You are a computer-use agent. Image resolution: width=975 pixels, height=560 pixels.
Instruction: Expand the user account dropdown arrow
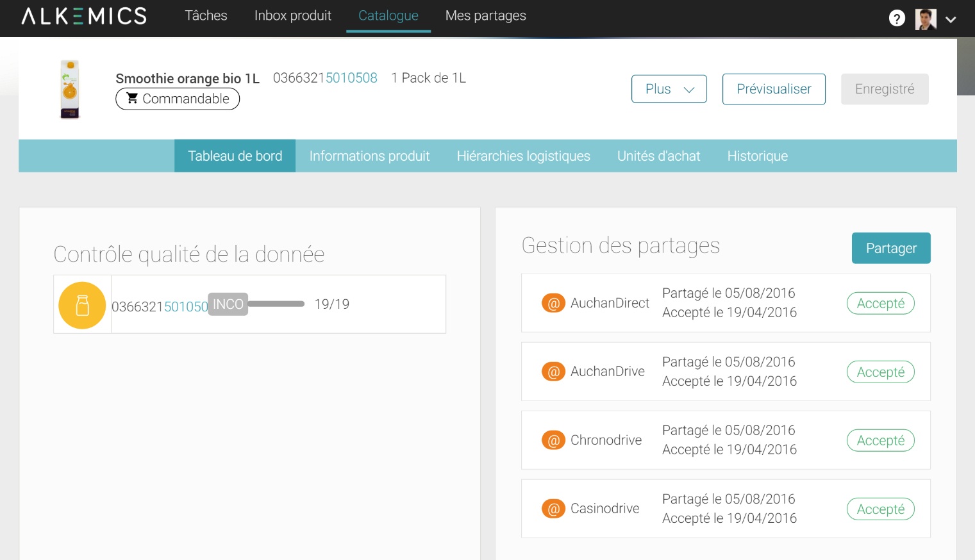(x=951, y=20)
